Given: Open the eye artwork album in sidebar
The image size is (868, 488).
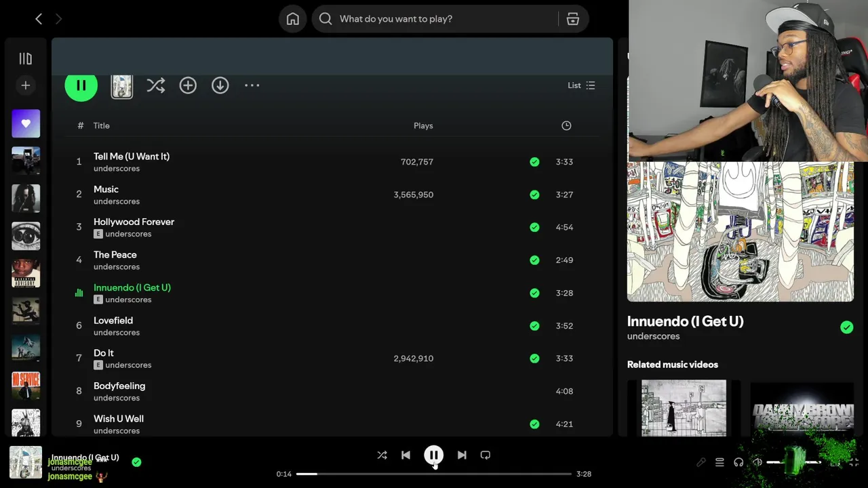Looking at the screenshot, I should click(26, 236).
